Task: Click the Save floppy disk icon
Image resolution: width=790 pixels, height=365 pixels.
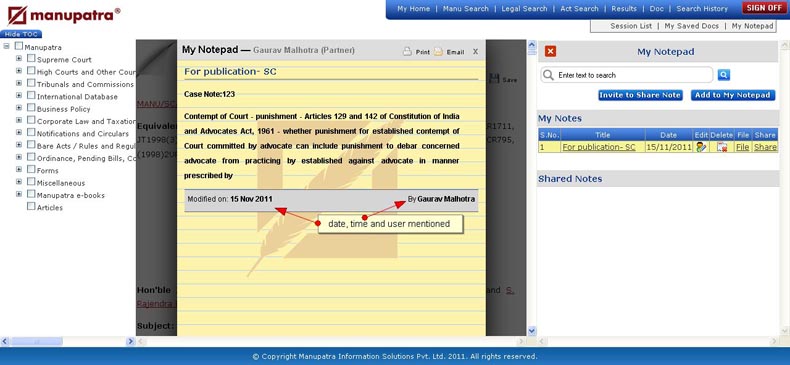Action: click(x=494, y=79)
